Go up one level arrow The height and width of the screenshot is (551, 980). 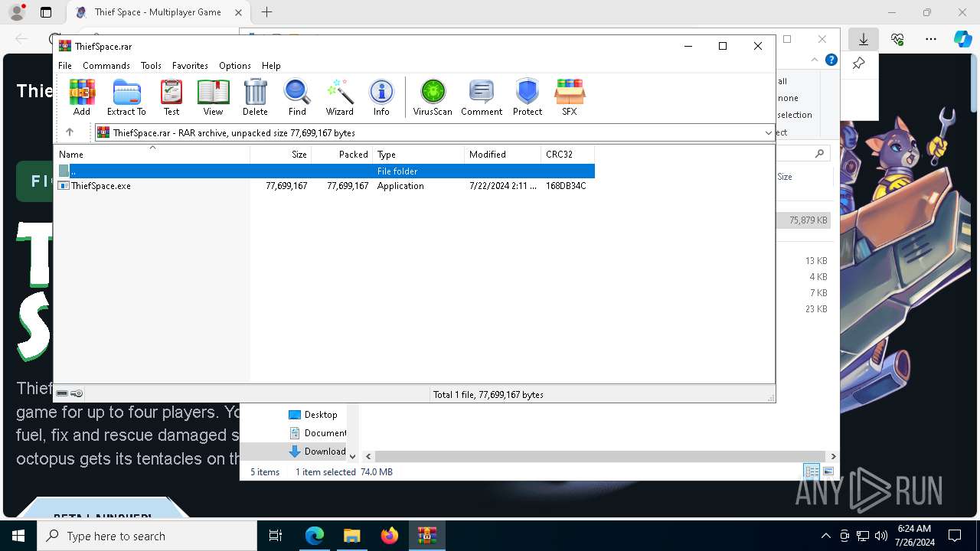[69, 132]
